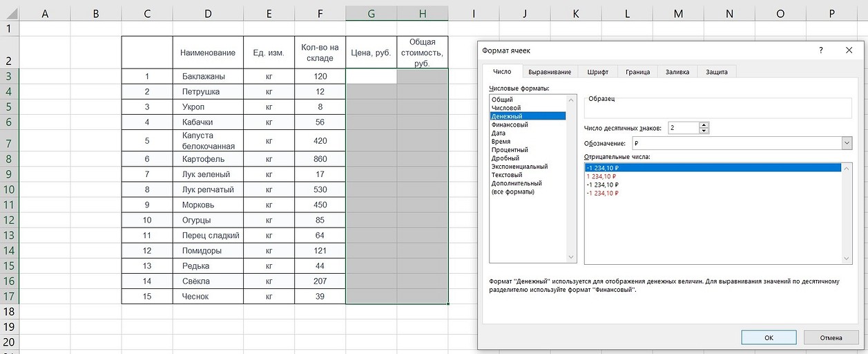868x354 pixels.
Task: Switch to the Выравнивание tab
Action: 549,72
